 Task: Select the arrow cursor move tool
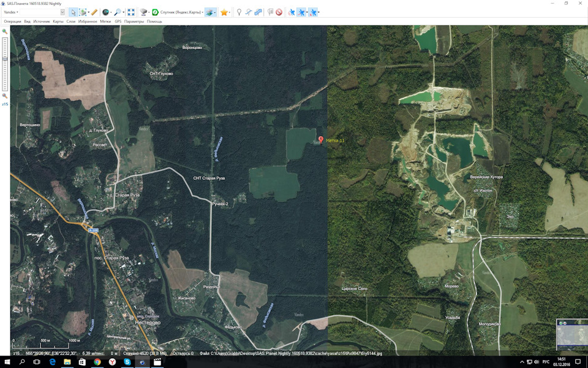point(73,12)
